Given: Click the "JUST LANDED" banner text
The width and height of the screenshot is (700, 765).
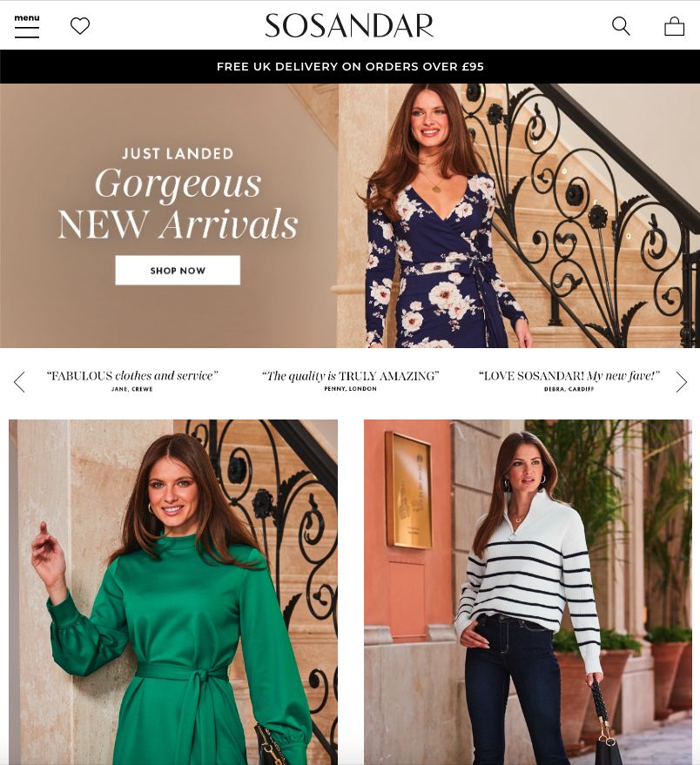Looking at the screenshot, I should pyautogui.click(x=178, y=154).
